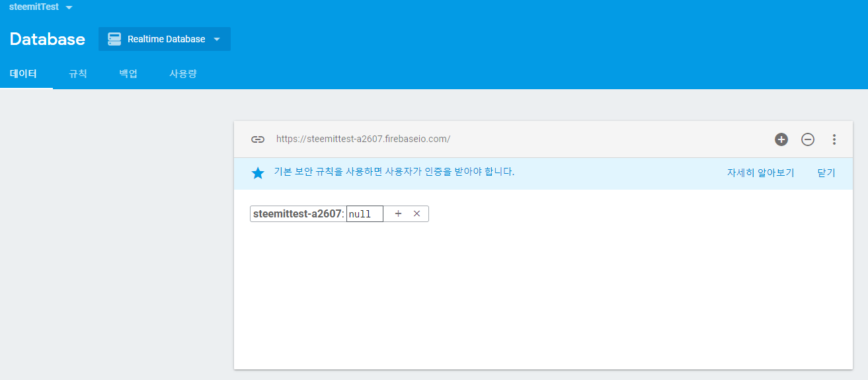Open the three-dot overflow menu
Viewport: 868px width, 380px height.
834,139
